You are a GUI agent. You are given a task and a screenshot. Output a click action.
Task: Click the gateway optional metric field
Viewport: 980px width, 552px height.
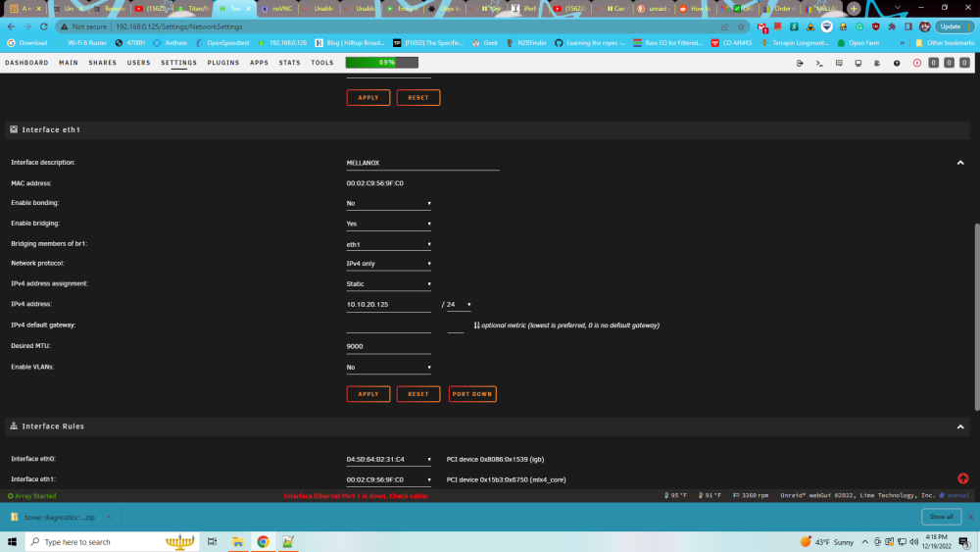tap(456, 326)
